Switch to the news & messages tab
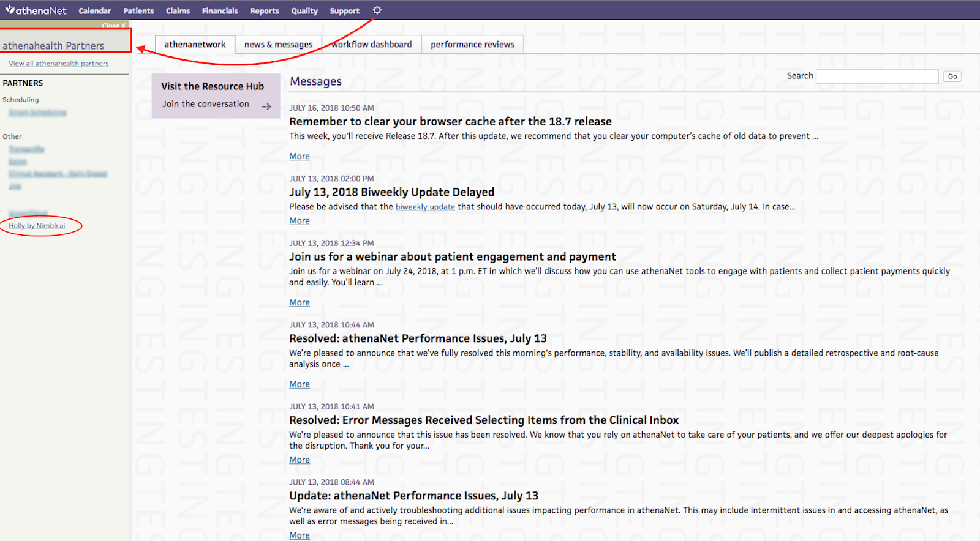 pos(278,45)
